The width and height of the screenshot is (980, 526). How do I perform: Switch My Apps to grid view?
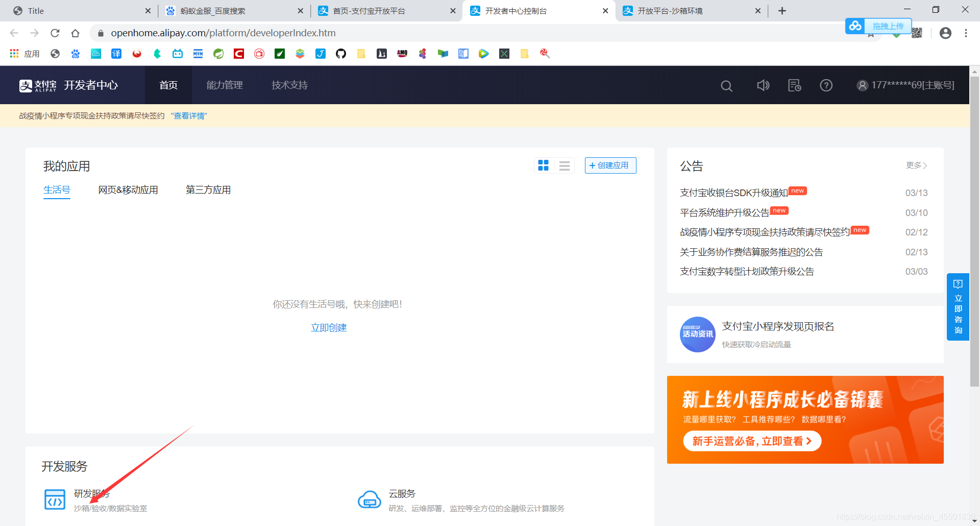[x=544, y=165]
